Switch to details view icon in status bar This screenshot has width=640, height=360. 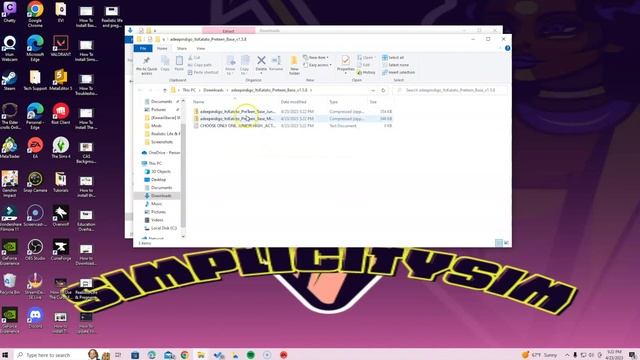(499, 243)
